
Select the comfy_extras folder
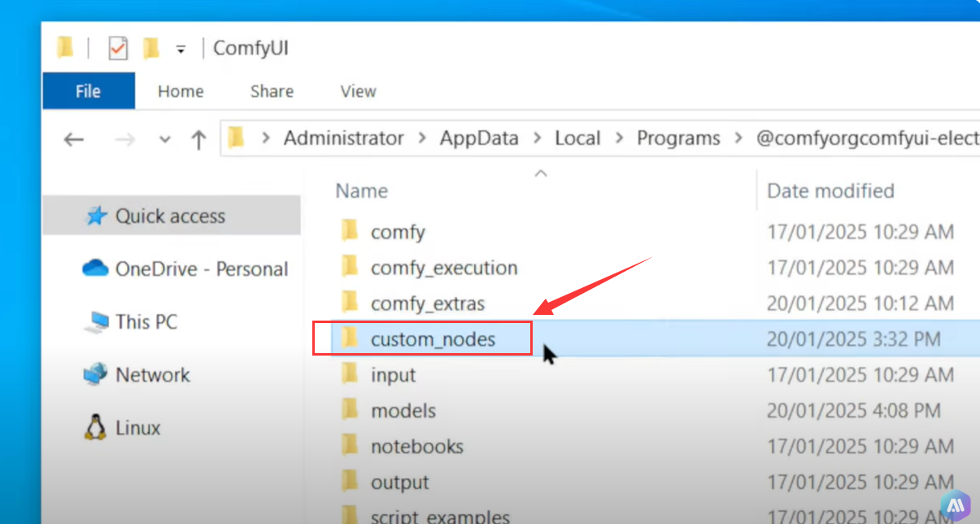428,304
